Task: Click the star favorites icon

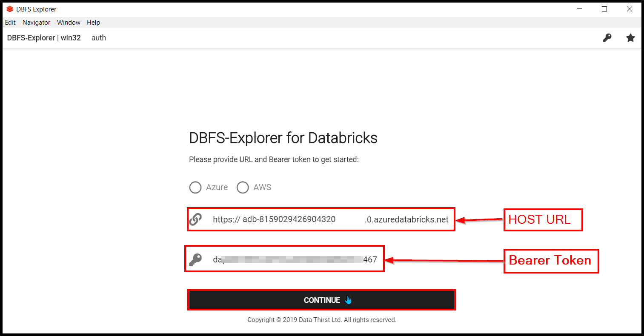Action: coord(630,38)
